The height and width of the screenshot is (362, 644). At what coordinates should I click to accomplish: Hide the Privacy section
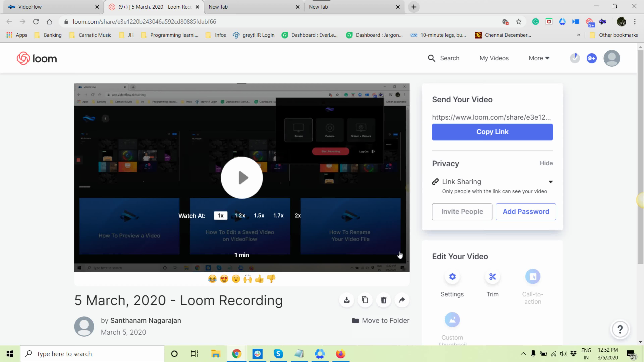click(546, 163)
